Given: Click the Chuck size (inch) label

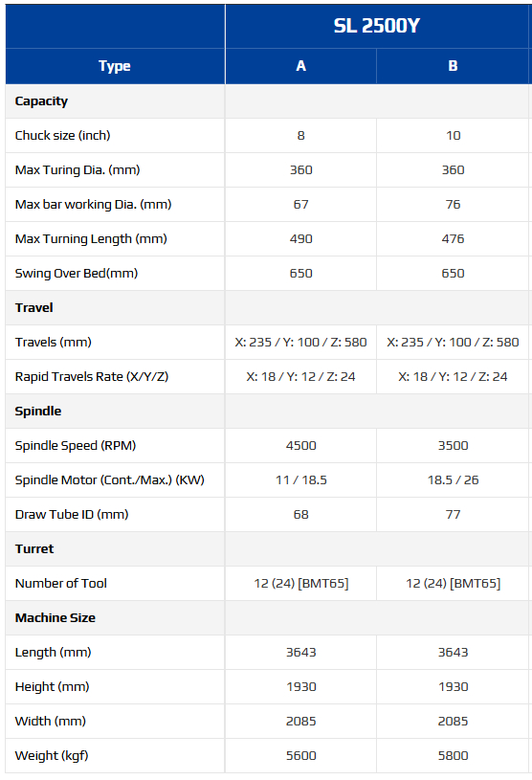Looking at the screenshot, I should coord(62,135).
